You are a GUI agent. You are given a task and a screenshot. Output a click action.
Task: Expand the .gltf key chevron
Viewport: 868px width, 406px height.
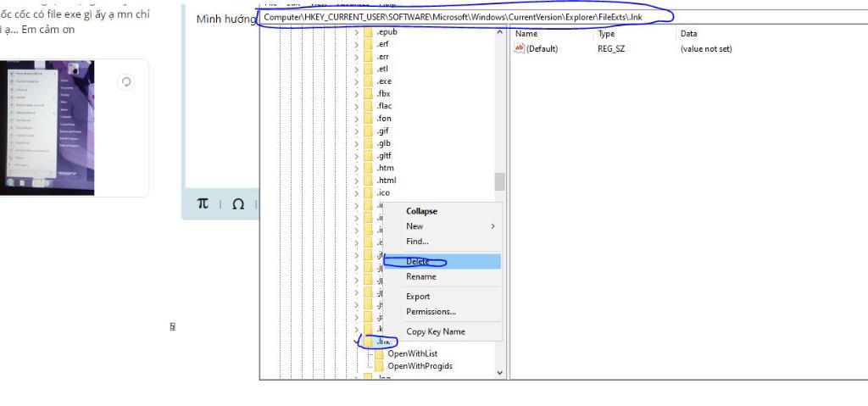click(x=357, y=156)
